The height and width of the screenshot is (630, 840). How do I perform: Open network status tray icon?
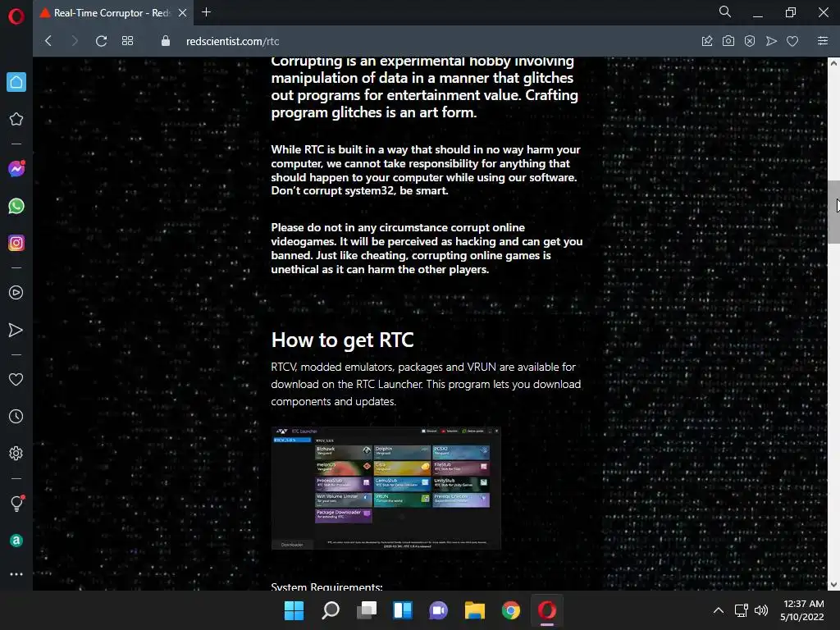coord(741,610)
